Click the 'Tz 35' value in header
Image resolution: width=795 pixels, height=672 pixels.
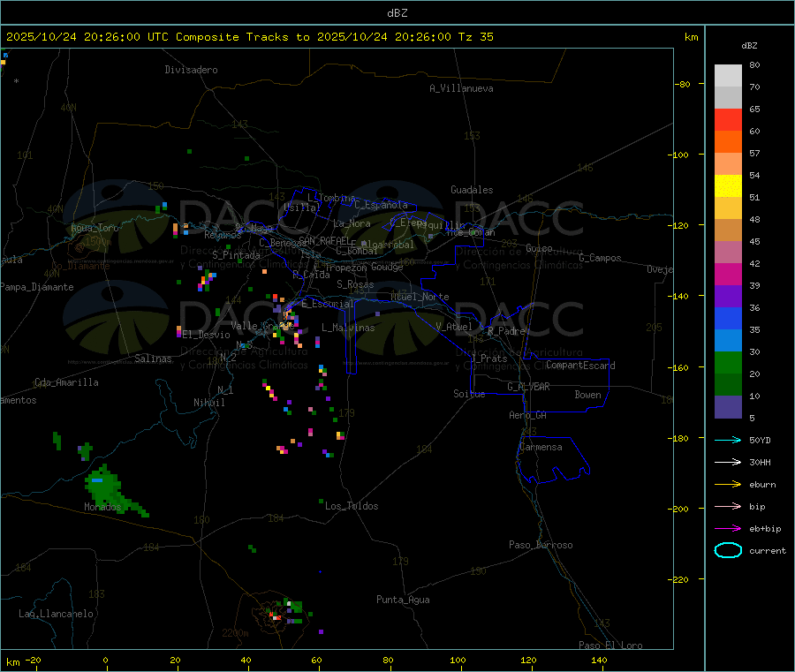pyautogui.click(x=476, y=37)
